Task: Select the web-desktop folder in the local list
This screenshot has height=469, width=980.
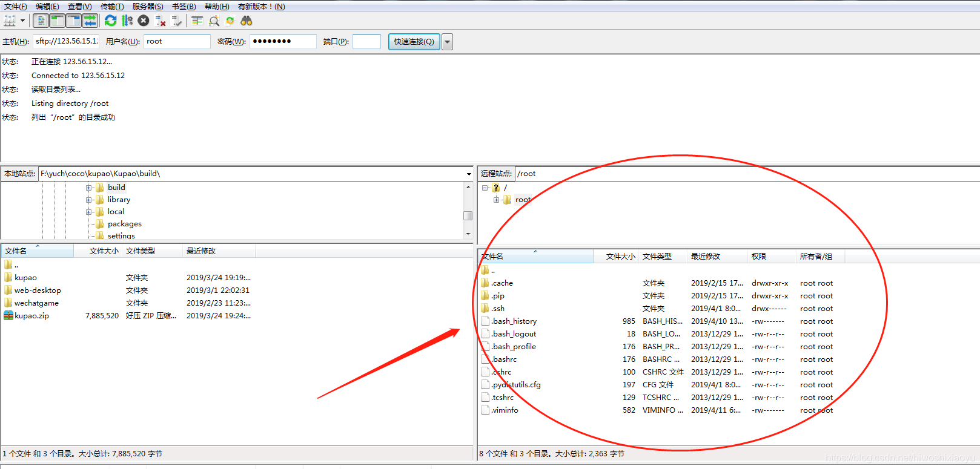Action: (x=38, y=290)
